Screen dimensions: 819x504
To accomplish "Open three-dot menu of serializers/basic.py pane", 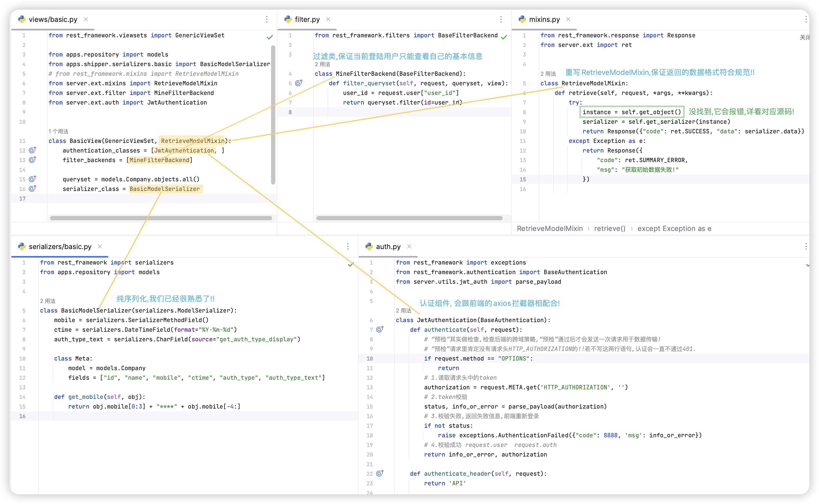I will coord(347,246).
